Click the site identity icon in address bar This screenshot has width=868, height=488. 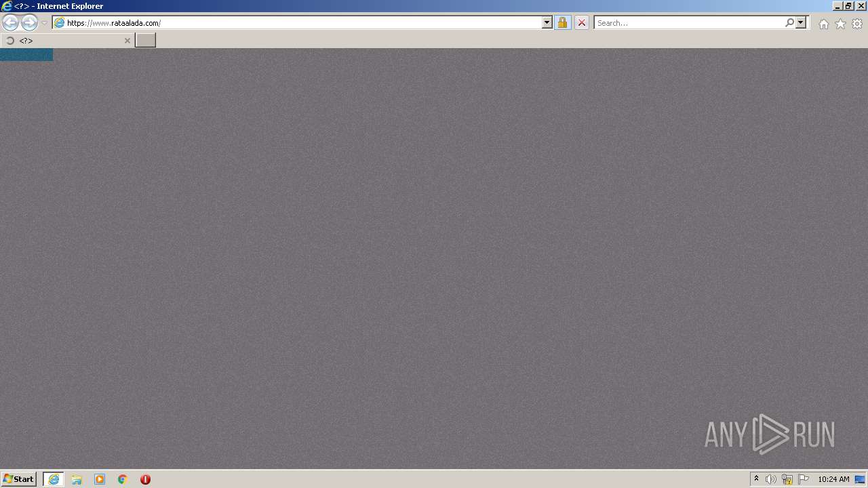pyautogui.click(x=59, y=23)
